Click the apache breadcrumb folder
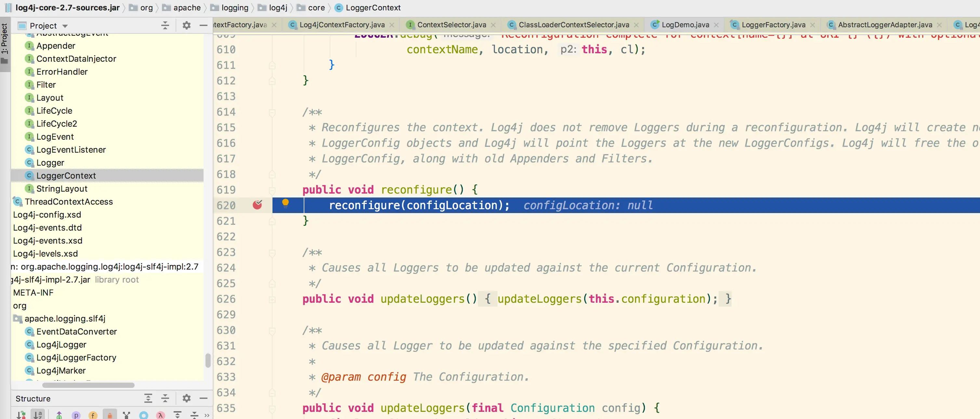 click(x=181, y=7)
